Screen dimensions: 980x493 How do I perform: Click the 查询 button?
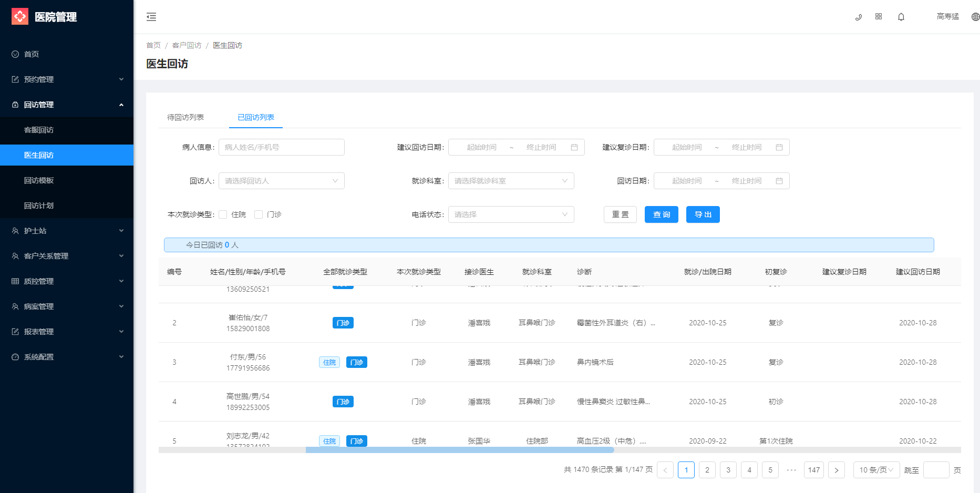pos(662,214)
